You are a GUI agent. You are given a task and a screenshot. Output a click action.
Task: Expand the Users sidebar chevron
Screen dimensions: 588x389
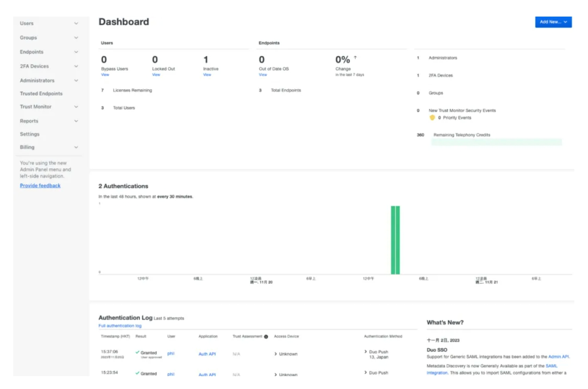pos(76,24)
